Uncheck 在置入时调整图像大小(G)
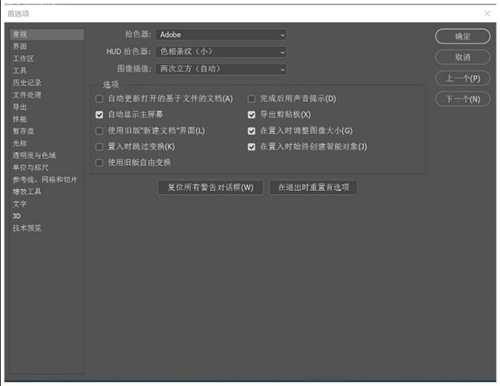The image size is (500, 386). pyautogui.click(x=252, y=131)
